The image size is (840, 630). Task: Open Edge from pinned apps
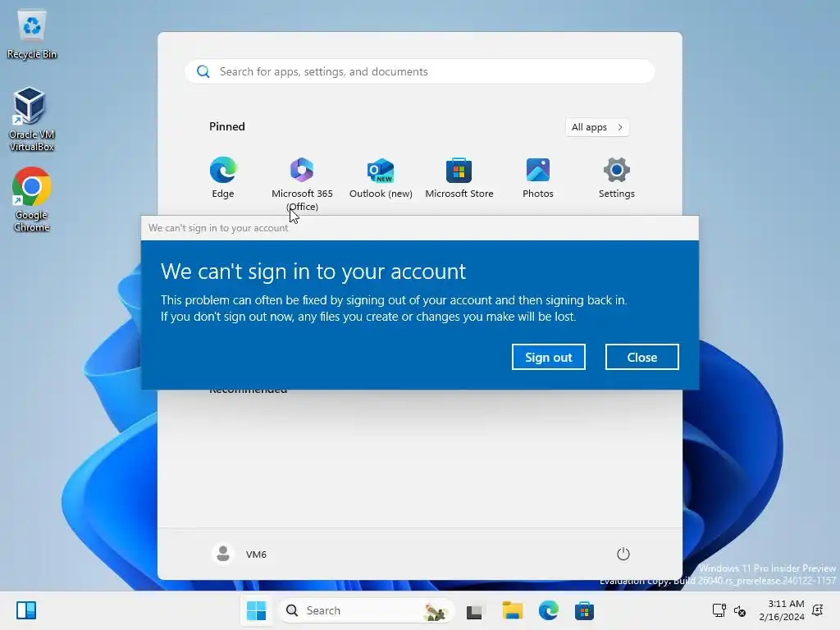click(x=223, y=178)
